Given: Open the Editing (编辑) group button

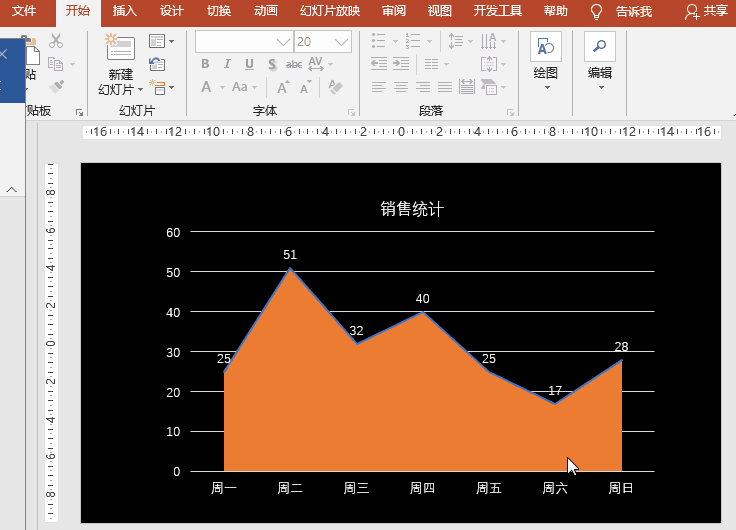Looking at the screenshot, I should [x=600, y=61].
